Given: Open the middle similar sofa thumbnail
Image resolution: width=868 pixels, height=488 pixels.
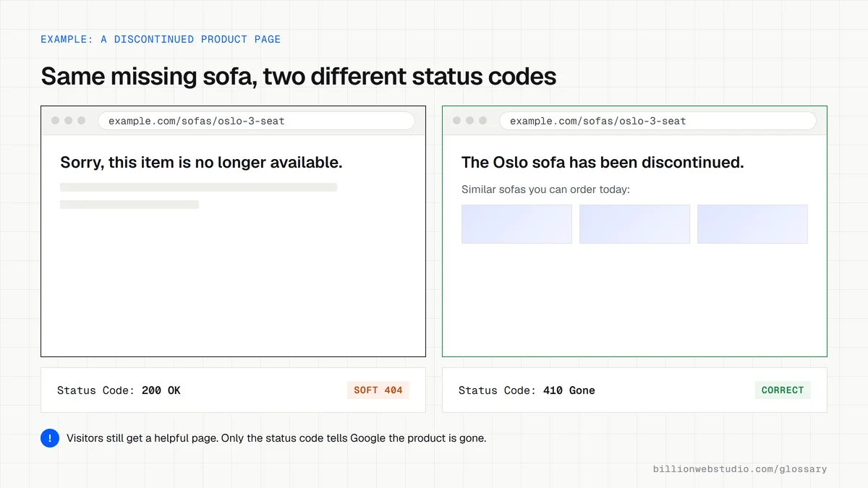Looking at the screenshot, I should [634, 224].
